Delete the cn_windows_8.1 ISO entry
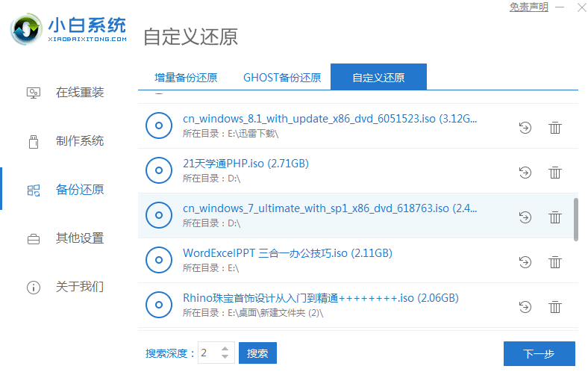 pos(554,128)
